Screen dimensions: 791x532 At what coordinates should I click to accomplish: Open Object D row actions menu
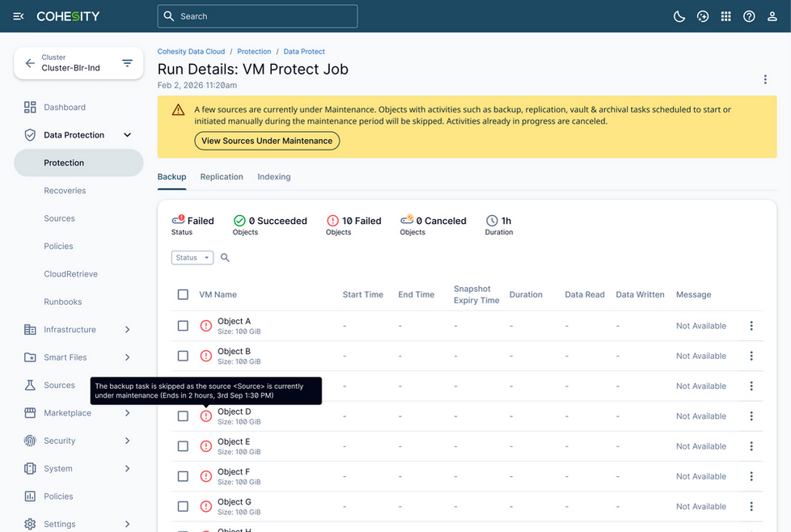(x=751, y=416)
